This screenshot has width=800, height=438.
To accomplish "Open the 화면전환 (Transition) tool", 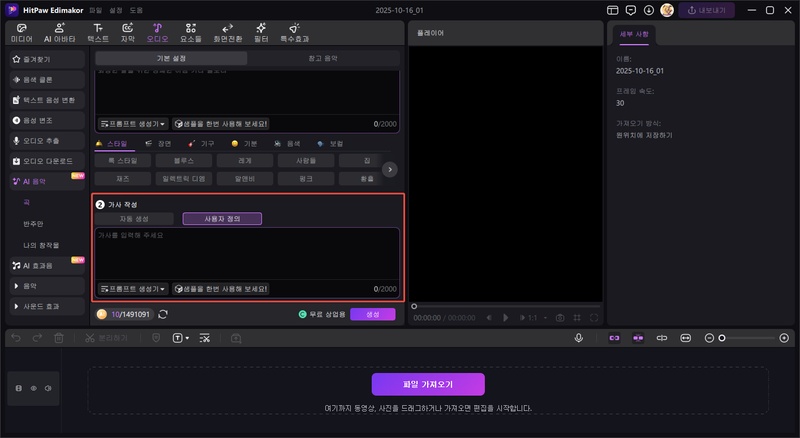I will (227, 32).
